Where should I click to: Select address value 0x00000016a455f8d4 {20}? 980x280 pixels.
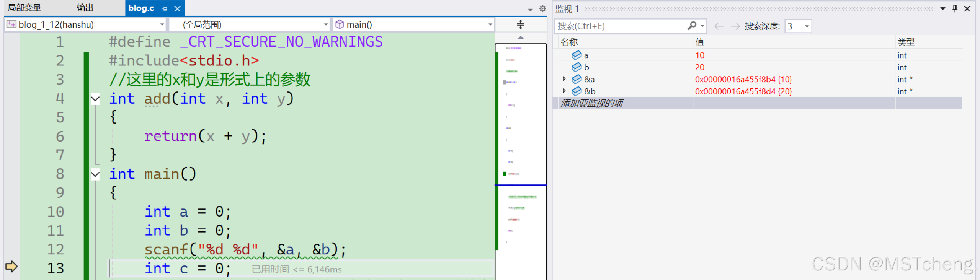pos(743,91)
